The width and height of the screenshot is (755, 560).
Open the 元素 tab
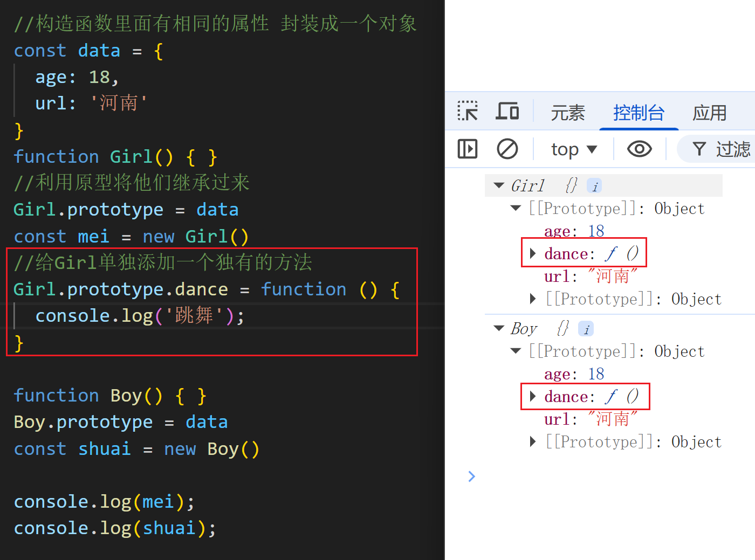click(x=568, y=113)
